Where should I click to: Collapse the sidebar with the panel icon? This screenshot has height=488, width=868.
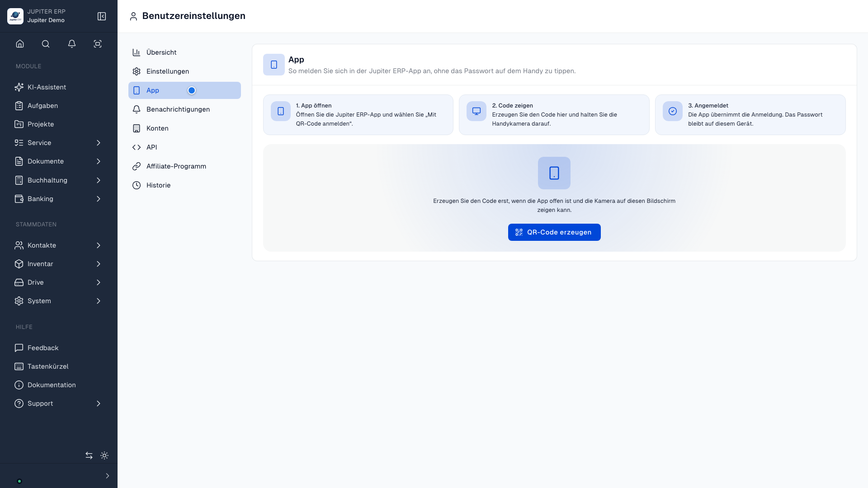click(x=102, y=16)
